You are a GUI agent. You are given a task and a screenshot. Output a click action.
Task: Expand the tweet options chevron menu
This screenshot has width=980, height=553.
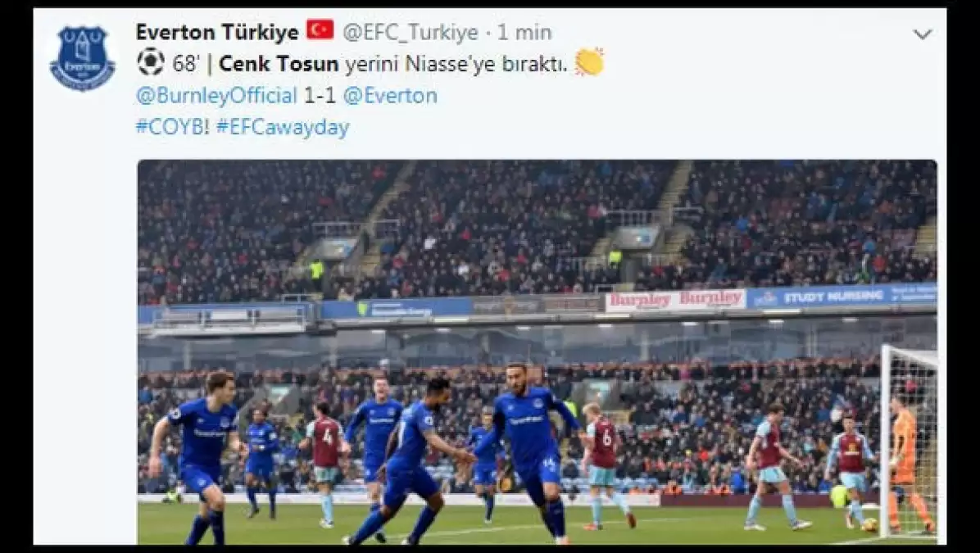(923, 34)
